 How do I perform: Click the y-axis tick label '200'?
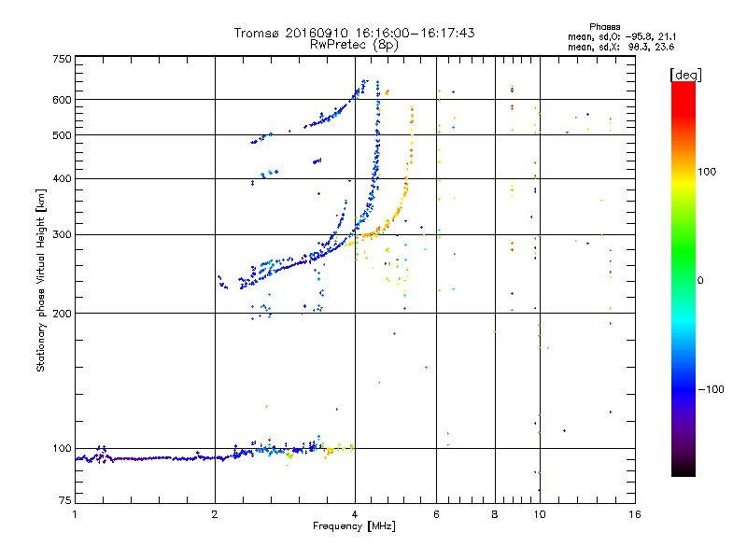[62, 314]
